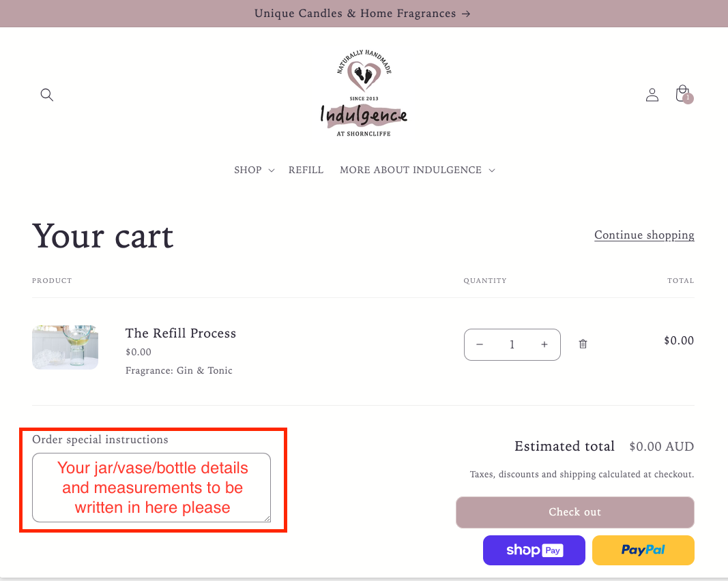Click the Continue shopping link

644,235
